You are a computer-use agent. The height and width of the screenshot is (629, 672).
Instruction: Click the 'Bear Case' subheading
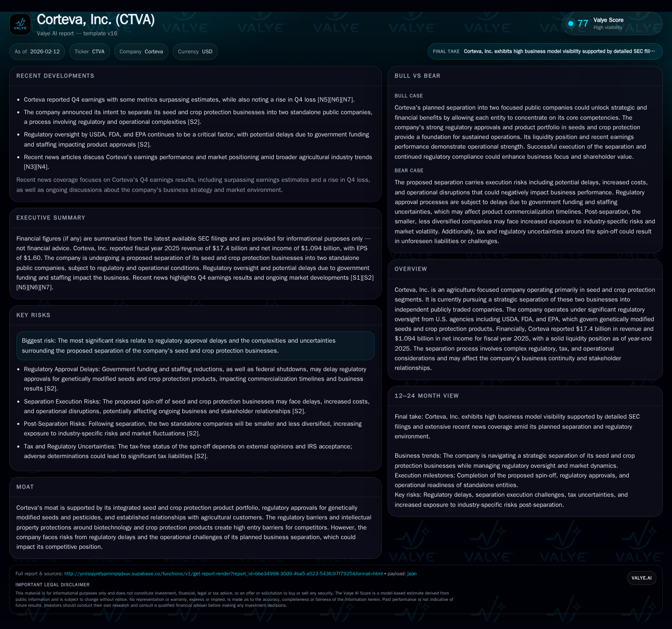409,171
